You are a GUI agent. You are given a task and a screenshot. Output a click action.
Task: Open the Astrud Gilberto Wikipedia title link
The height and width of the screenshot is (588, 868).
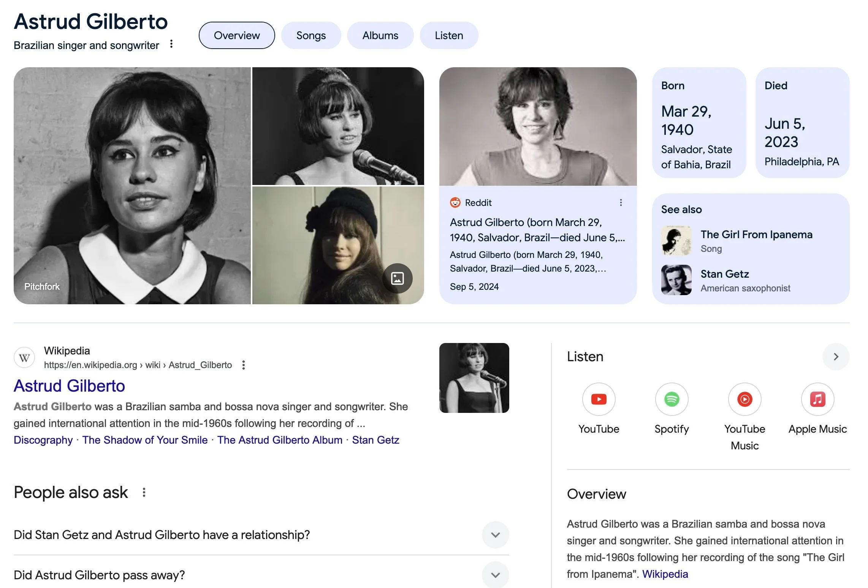coord(69,386)
